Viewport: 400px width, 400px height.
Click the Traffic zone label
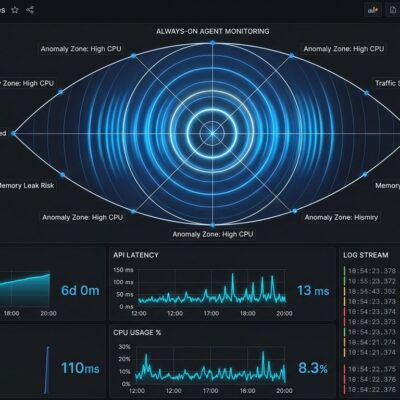(387, 83)
